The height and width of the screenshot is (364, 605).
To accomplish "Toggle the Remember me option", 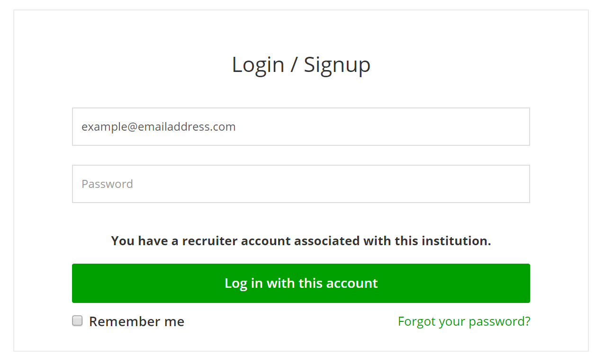I will click(77, 321).
